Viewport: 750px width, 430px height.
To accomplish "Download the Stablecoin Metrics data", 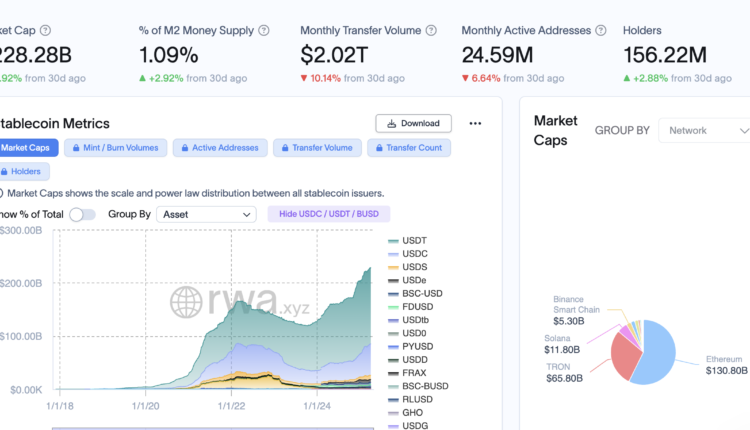I will coord(413,124).
